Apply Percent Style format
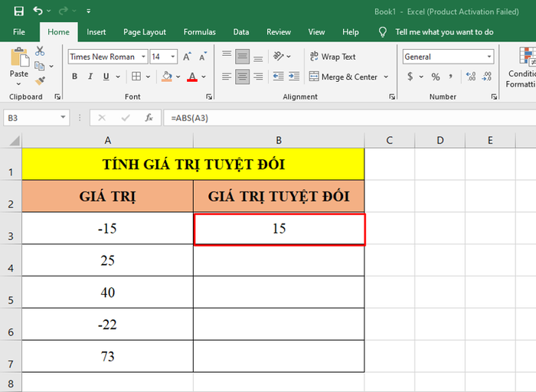Screen dimensions: 536x392 click(436, 77)
